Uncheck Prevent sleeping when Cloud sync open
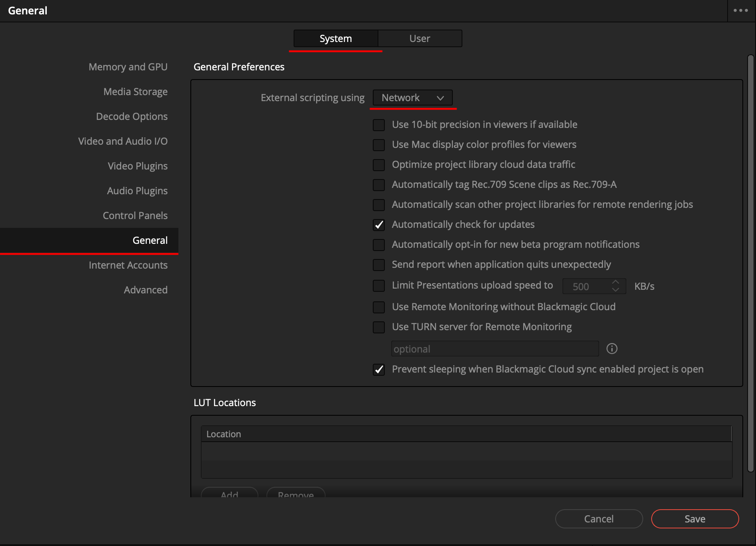 [379, 369]
